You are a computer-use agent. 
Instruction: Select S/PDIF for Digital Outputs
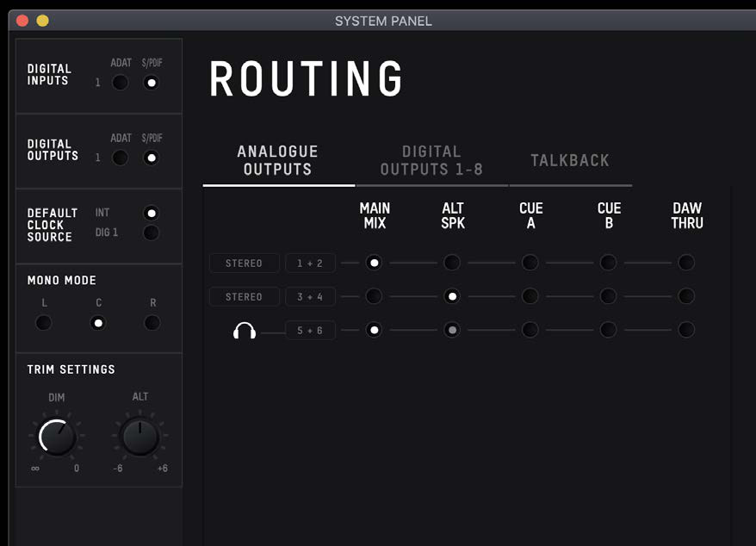click(x=152, y=158)
